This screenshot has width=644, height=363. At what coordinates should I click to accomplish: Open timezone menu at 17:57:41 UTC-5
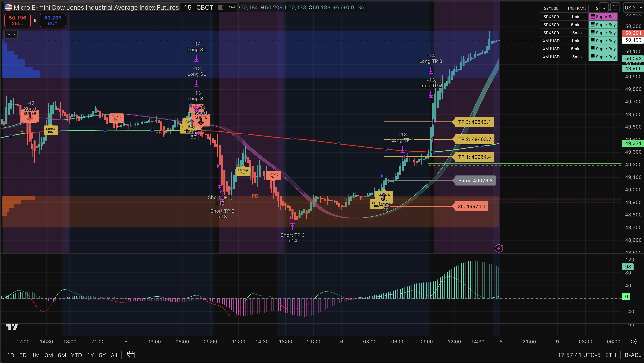pyautogui.click(x=579, y=355)
